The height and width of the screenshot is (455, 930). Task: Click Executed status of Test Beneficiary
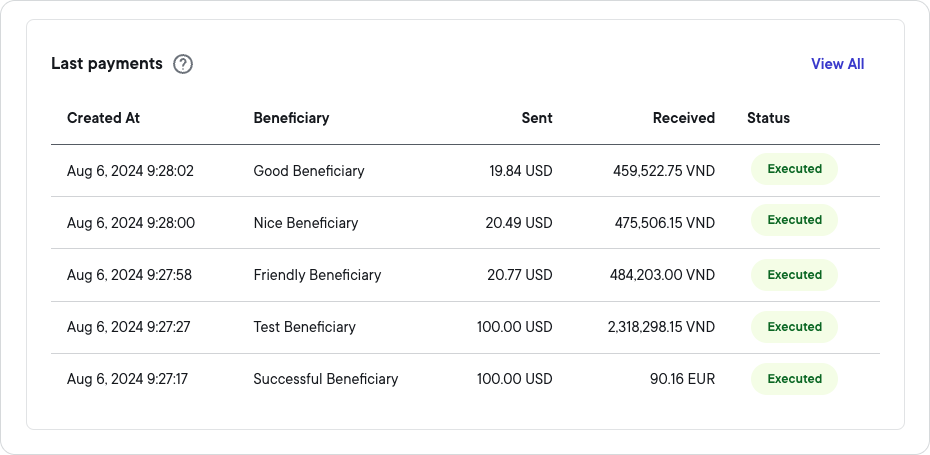(794, 327)
